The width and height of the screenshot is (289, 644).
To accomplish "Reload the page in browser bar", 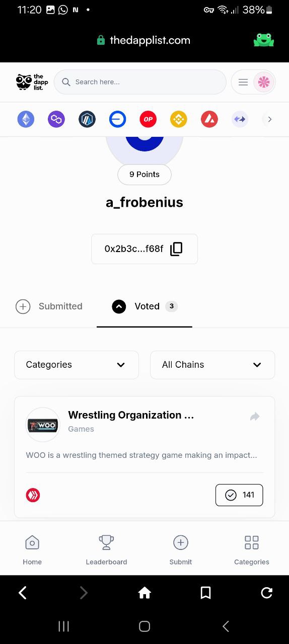I will click(x=267, y=593).
